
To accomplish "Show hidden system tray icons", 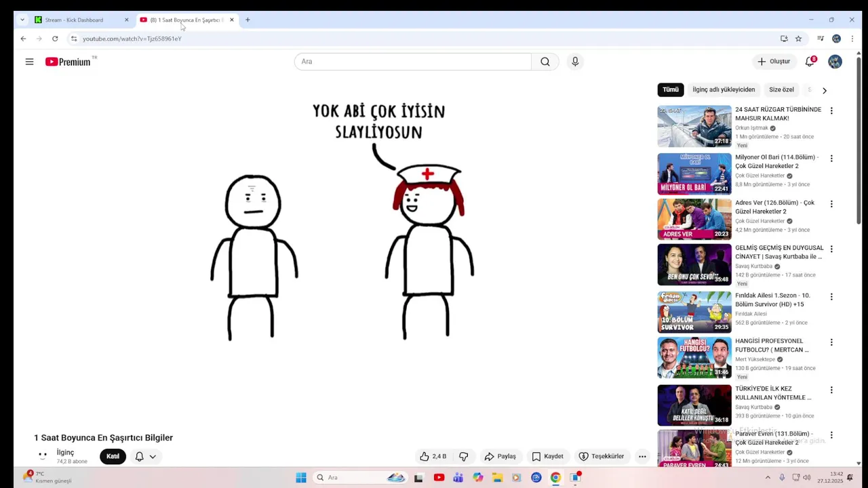I will (x=768, y=477).
